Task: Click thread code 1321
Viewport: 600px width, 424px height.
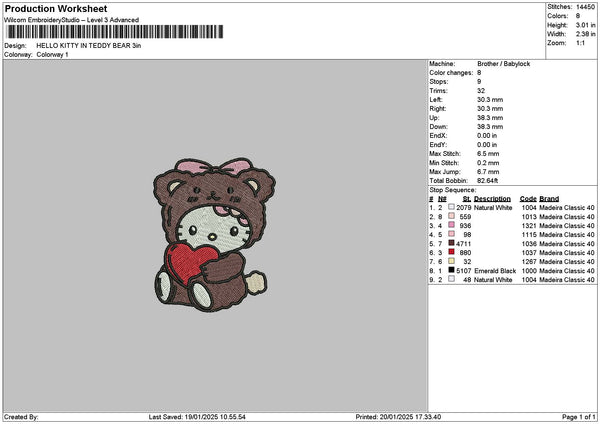Action: coord(529,226)
